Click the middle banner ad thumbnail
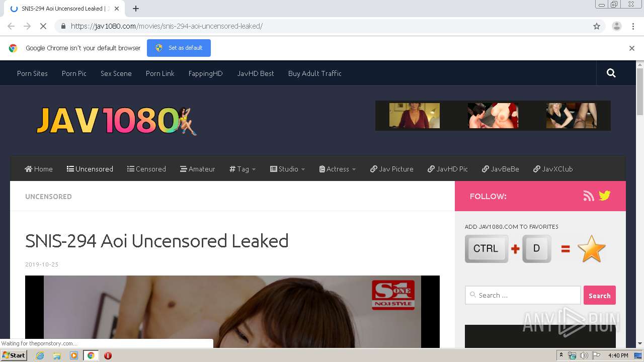Image resolution: width=644 pixels, height=362 pixels. click(493, 116)
